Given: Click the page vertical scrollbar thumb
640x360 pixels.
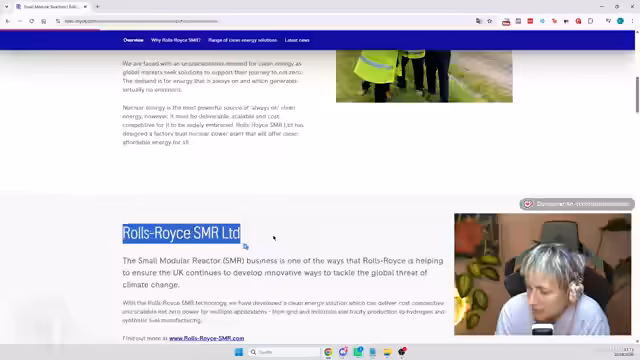Looking at the screenshot, I should [637, 94].
